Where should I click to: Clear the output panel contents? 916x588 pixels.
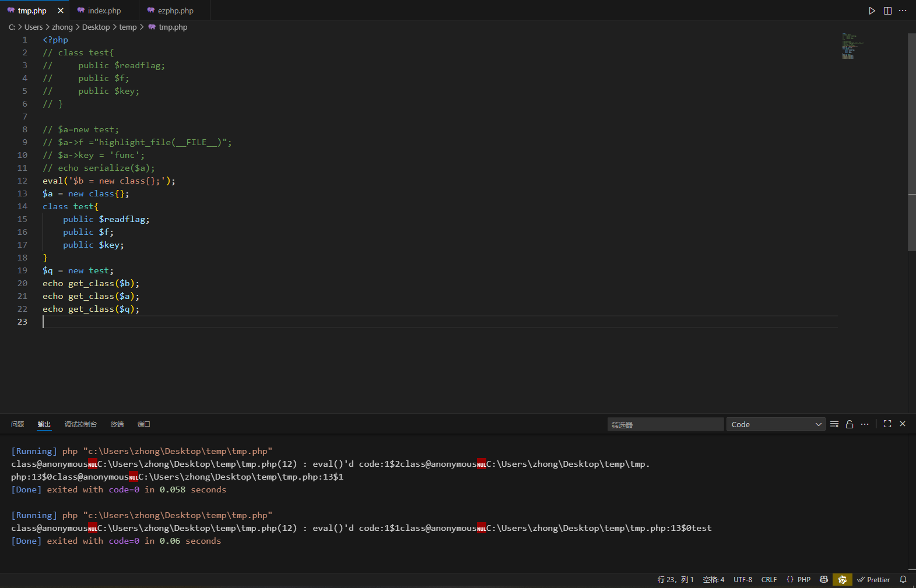tap(834, 424)
